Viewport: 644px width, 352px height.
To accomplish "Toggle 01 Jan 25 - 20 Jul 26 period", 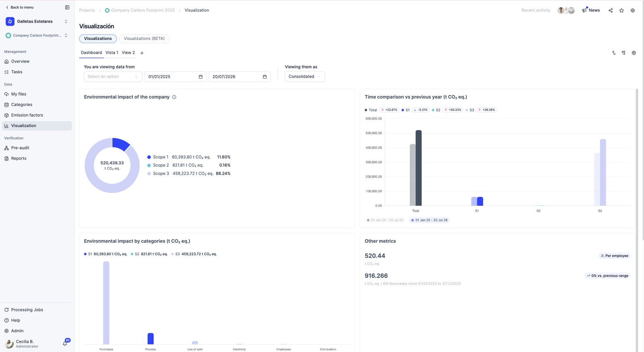I will point(429,220).
